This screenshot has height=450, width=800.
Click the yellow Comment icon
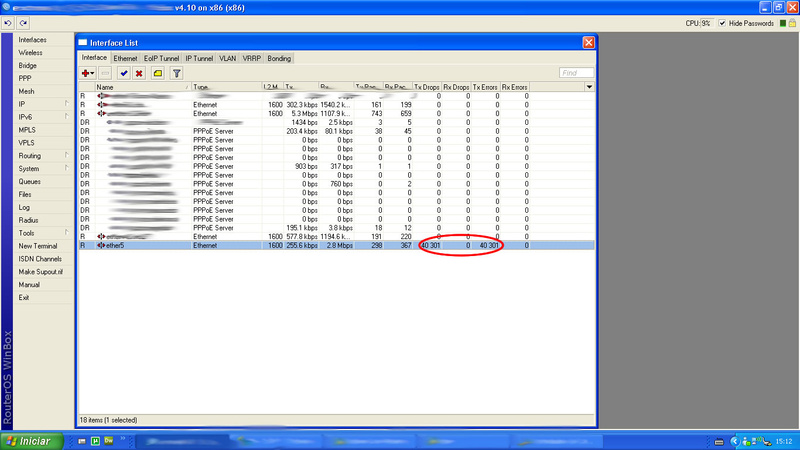pyautogui.click(x=158, y=73)
